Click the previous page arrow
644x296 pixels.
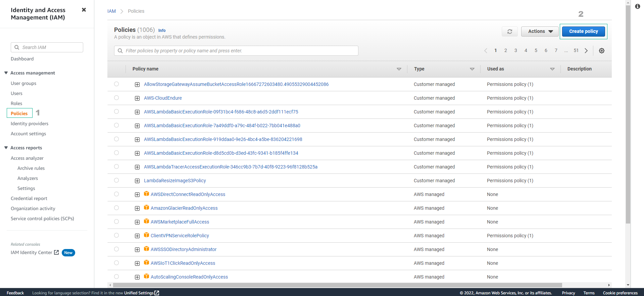pos(486,51)
